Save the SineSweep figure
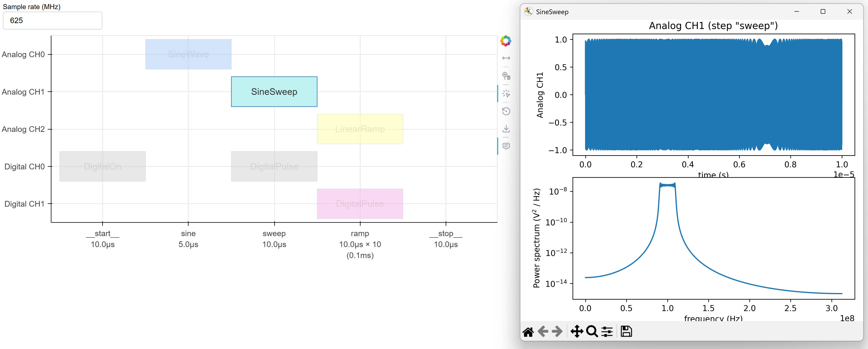The height and width of the screenshot is (349, 868). [626, 331]
